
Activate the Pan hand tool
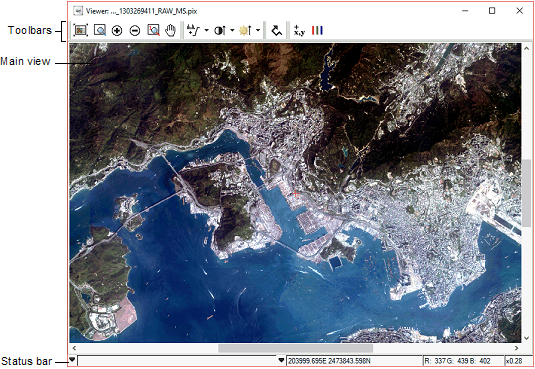[x=171, y=30]
